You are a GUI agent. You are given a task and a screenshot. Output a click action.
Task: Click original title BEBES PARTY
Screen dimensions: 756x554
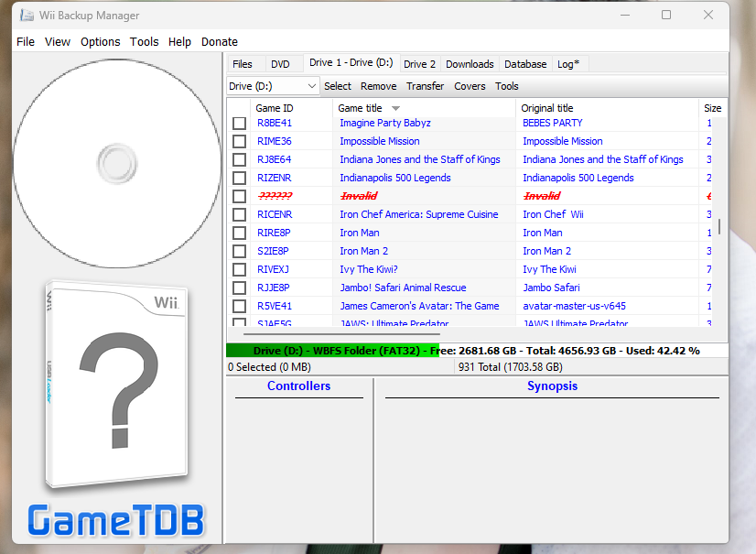click(553, 123)
